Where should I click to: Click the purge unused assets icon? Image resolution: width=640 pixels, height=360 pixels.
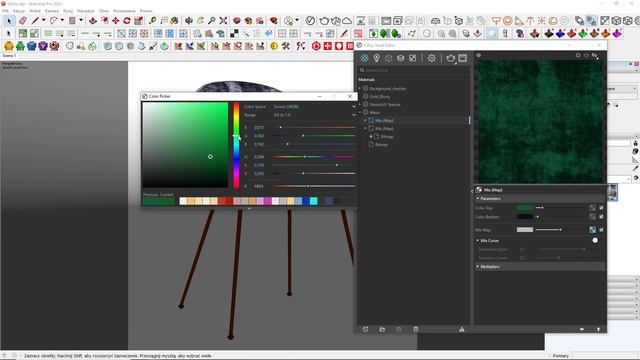(x=462, y=329)
